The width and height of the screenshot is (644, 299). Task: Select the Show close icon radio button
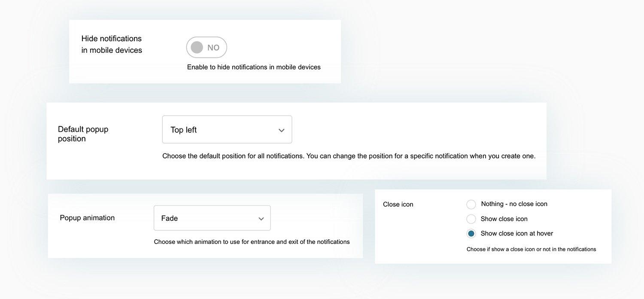471,219
